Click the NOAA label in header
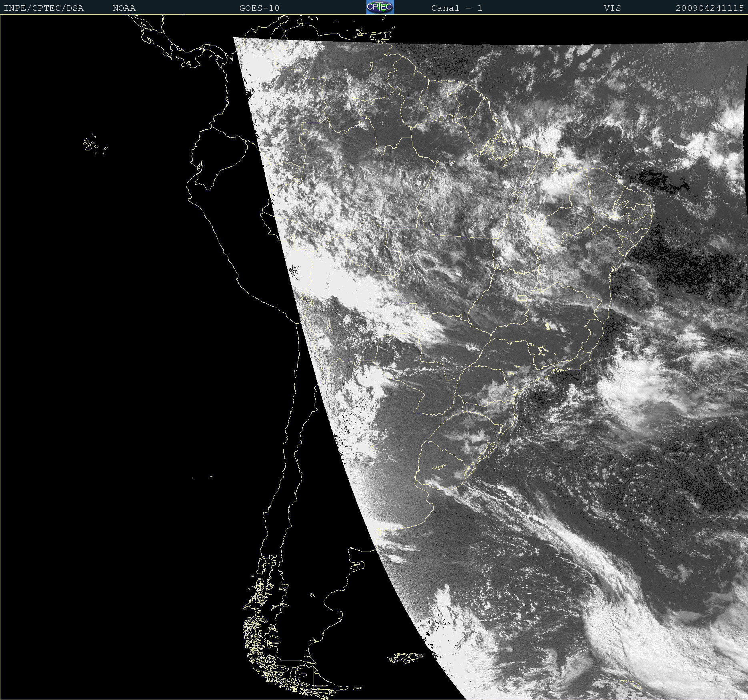 tap(124, 8)
